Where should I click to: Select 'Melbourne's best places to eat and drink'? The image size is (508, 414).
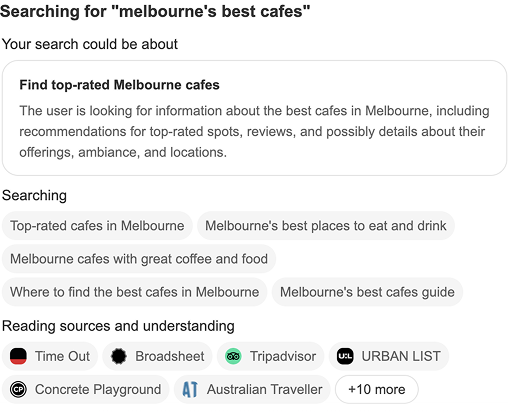pos(326,226)
